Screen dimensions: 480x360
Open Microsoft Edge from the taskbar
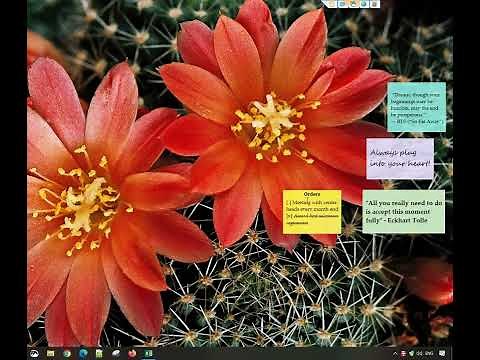[83, 353]
